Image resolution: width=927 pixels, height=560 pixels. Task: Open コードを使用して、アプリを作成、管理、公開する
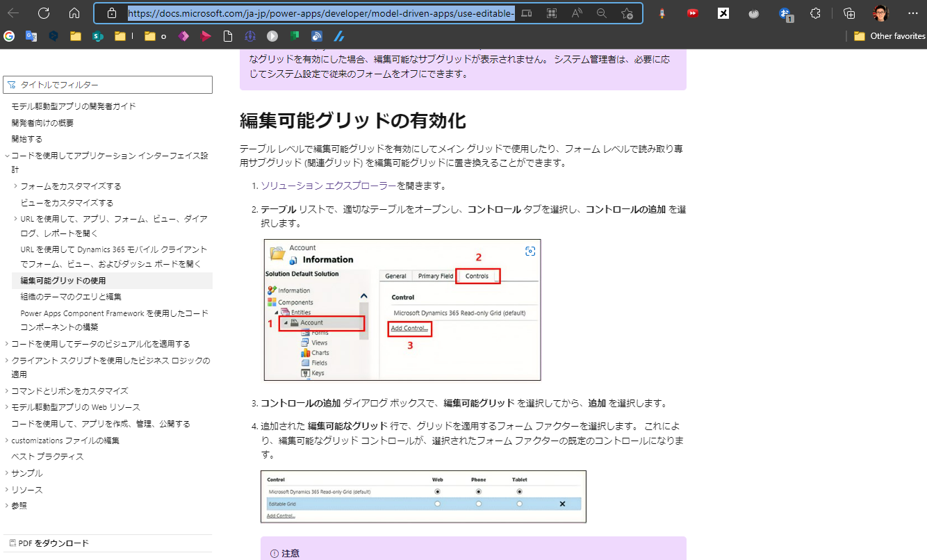(x=101, y=424)
